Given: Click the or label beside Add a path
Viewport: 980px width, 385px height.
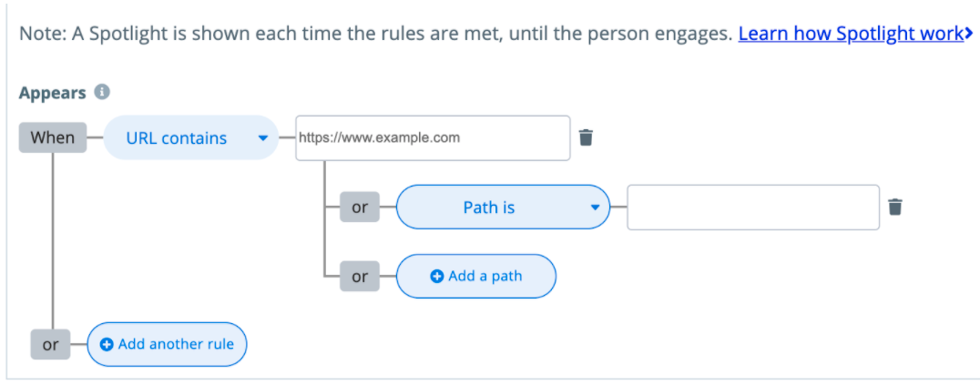Looking at the screenshot, I should pyautogui.click(x=360, y=277).
